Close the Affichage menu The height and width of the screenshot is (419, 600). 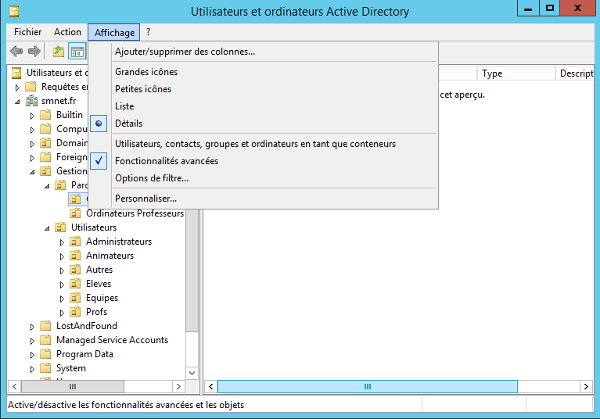(114, 33)
